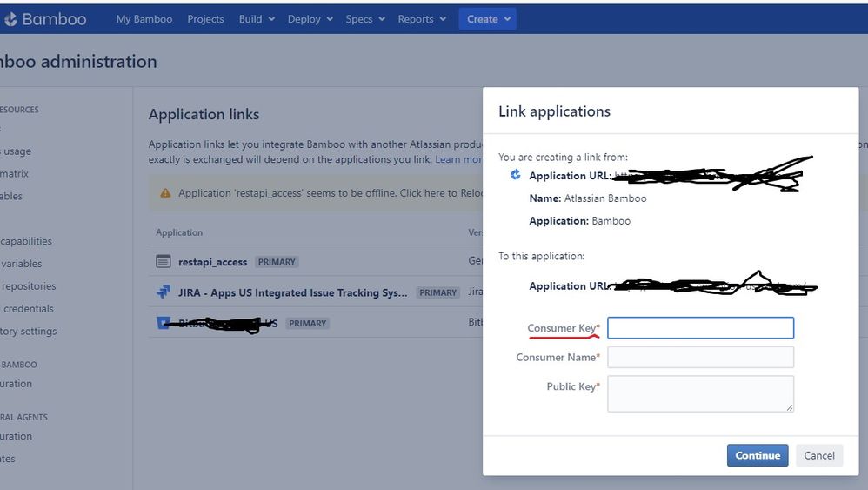The width and height of the screenshot is (868, 490).
Task: Click the Application column header
Action: click(179, 232)
